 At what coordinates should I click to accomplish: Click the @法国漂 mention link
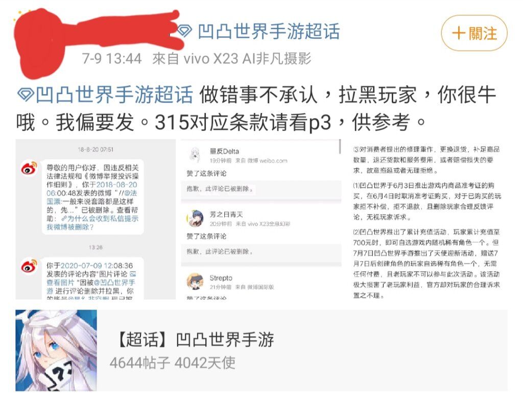(92, 197)
